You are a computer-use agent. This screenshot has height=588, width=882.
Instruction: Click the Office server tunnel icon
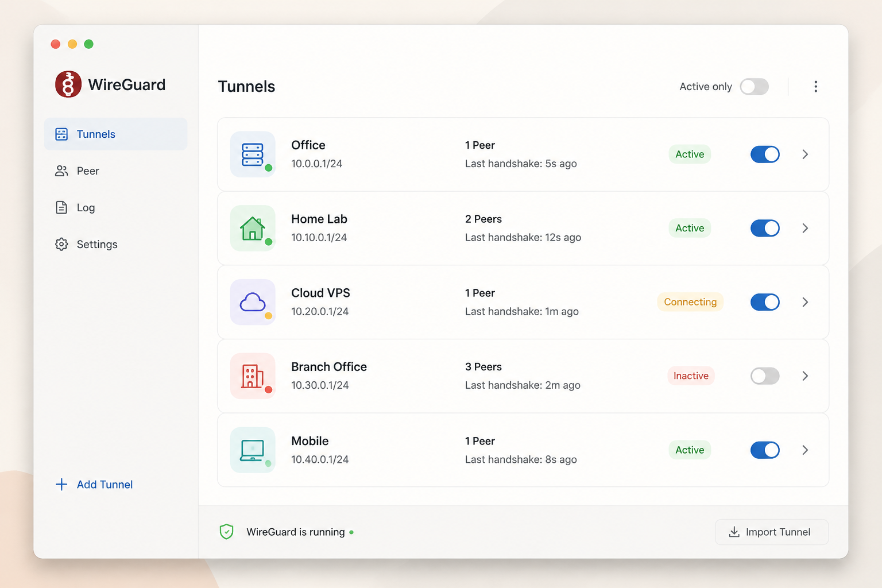click(x=253, y=154)
